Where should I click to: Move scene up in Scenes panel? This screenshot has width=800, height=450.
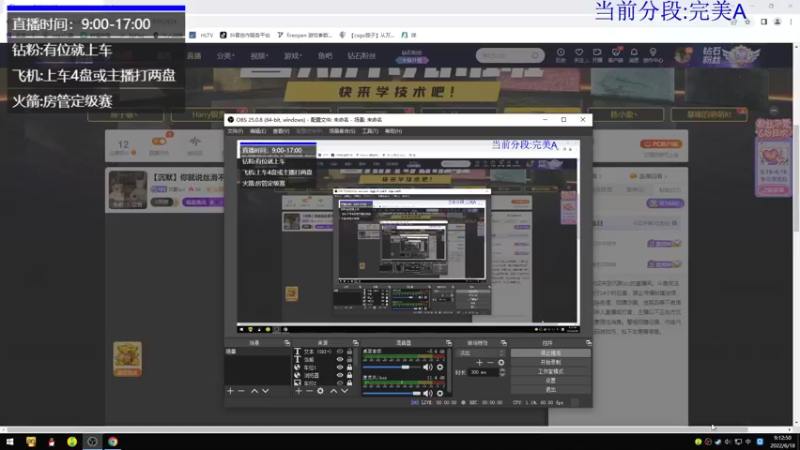click(x=254, y=391)
